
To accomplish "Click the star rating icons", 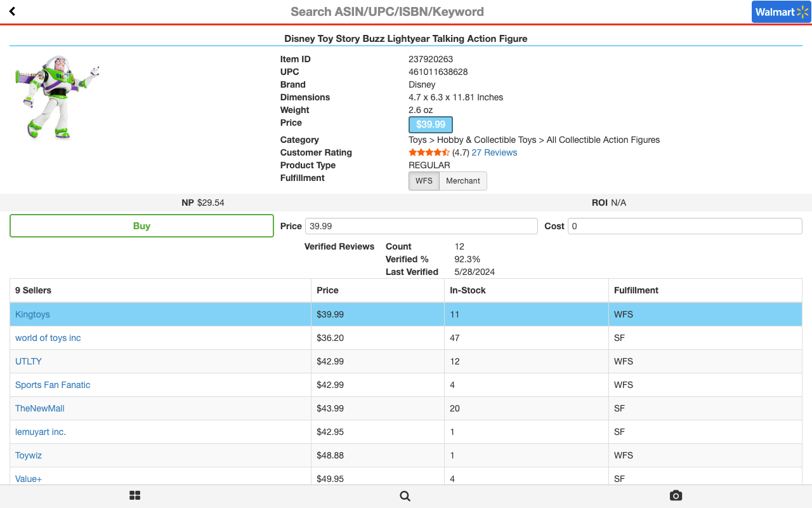I will pyautogui.click(x=429, y=152).
